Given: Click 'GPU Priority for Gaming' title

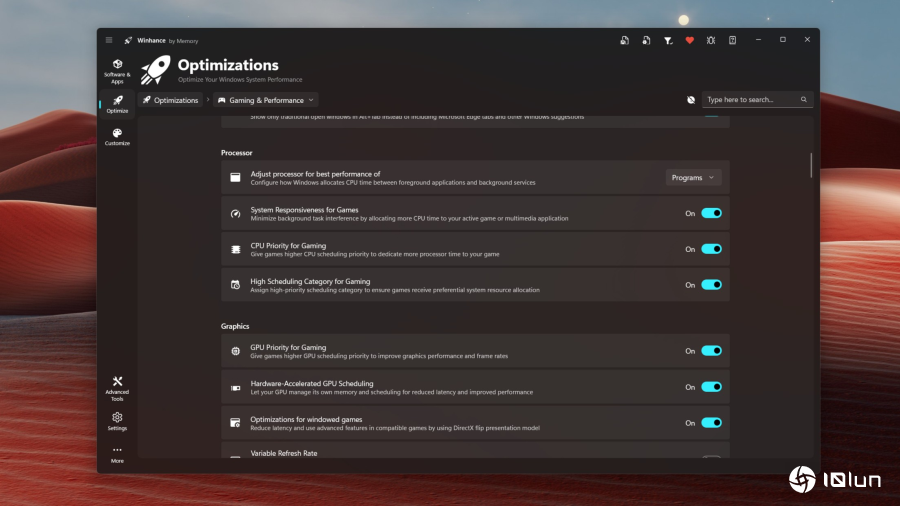Looking at the screenshot, I should (288, 348).
